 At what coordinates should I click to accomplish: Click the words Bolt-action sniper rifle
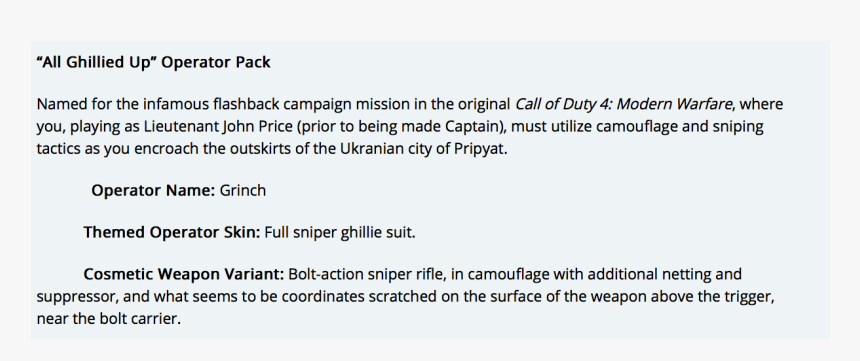(x=365, y=274)
